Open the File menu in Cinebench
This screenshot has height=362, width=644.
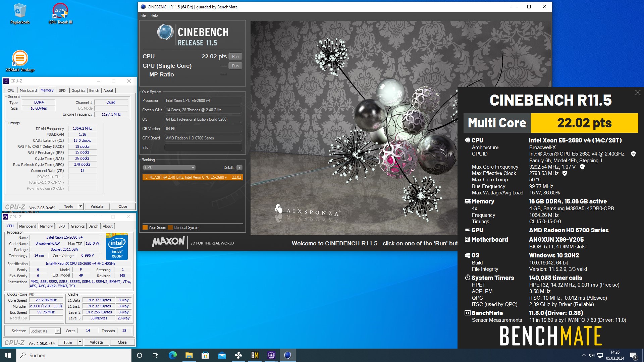click(x=143, y=15)
